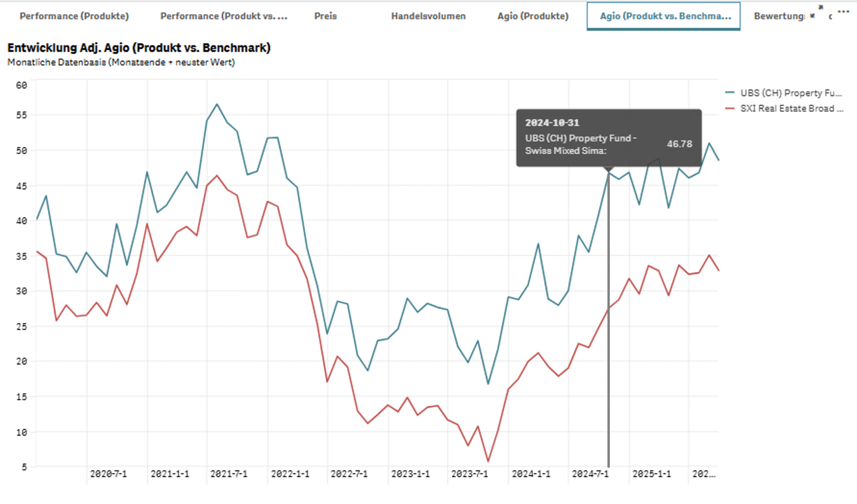Open the Agio (Produkte) tab
Viewport: 857px width, 504px height.
click(x=533, y=16)
